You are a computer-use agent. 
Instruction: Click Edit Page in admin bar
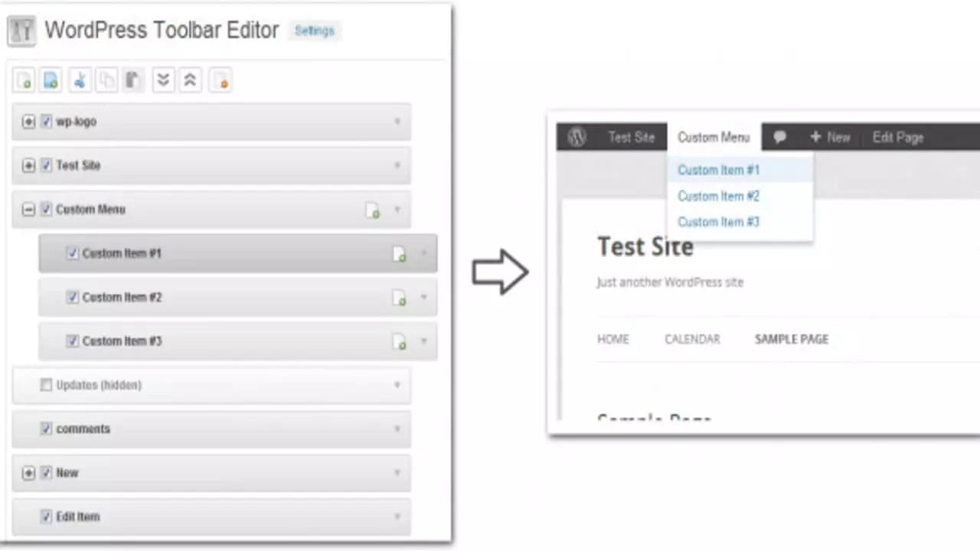tap(898, 138)
